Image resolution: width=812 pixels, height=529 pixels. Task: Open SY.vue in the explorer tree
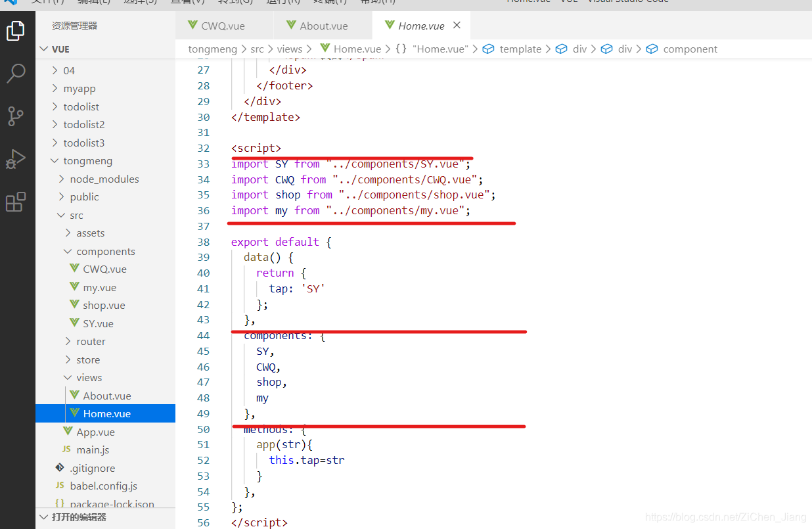[x=105, y=323]
